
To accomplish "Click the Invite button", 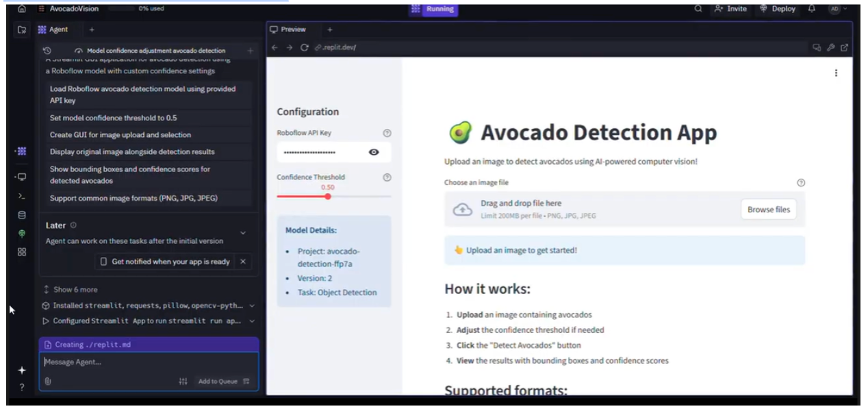I will [x=730, y=9].
